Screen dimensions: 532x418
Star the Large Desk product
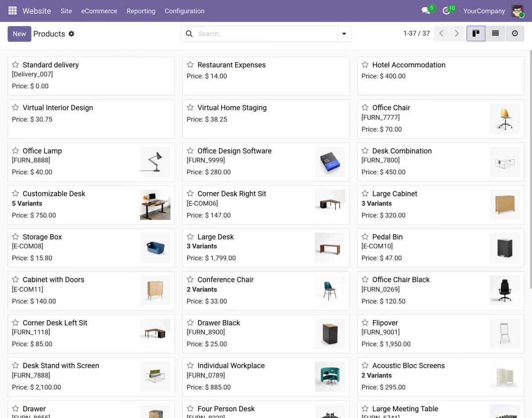[190, 237]
